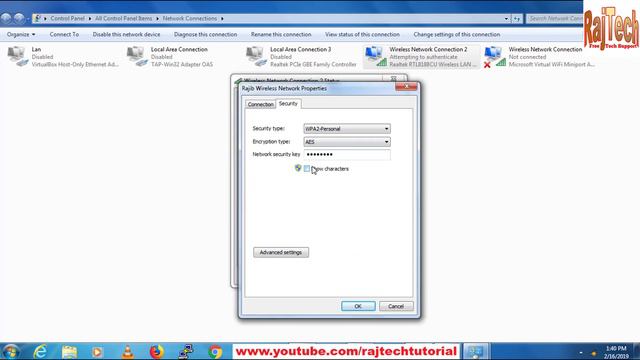The image size is (640, 360).
Task: Switch to the Connection tab
Action: (260, 104)
